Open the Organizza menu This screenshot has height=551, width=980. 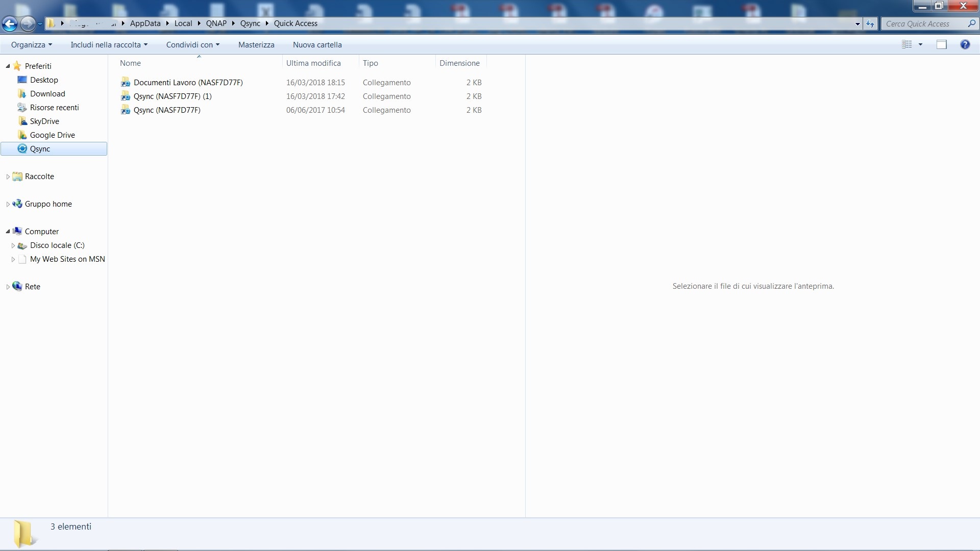31,45
